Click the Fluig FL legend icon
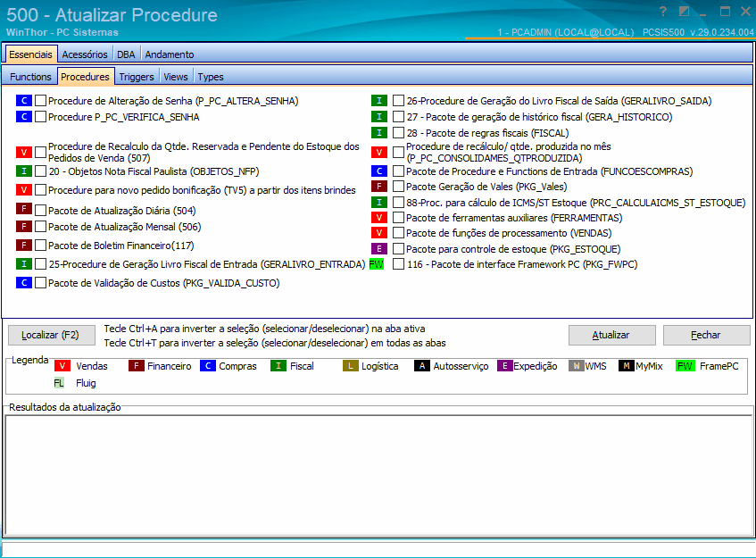756x558 pixels. pyautogui.click(x=59, y=383)
